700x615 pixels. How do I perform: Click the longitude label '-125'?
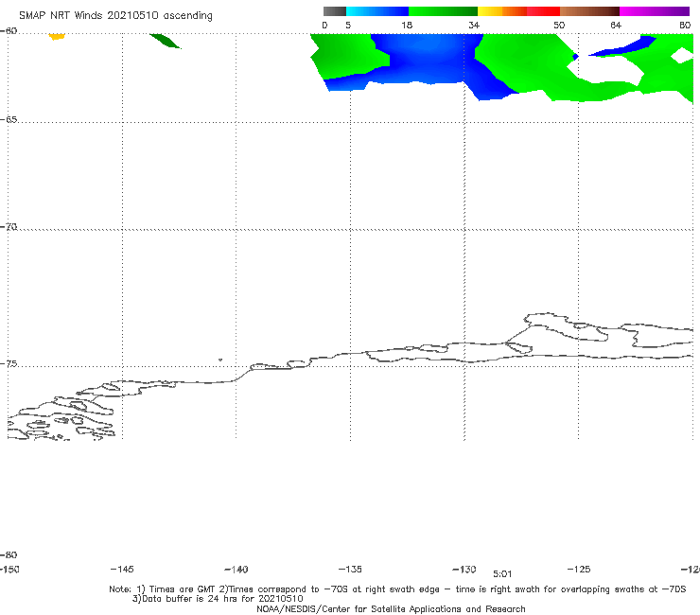tap(579, 569)
